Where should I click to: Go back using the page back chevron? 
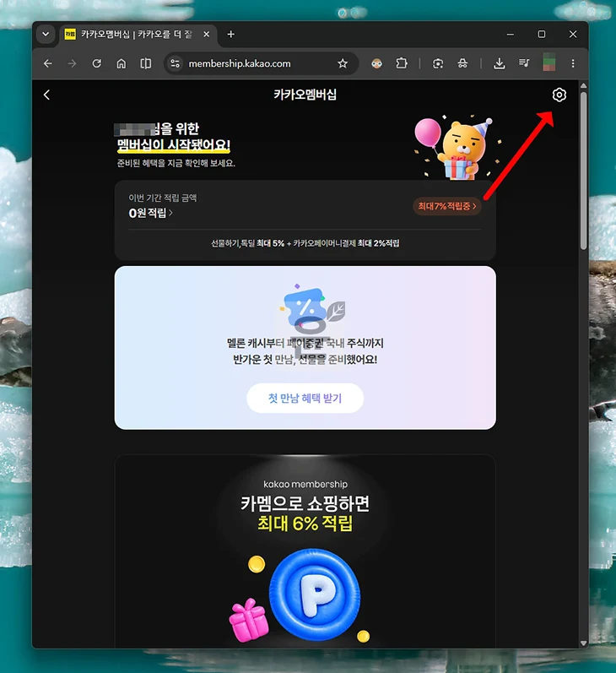[46, 95]
